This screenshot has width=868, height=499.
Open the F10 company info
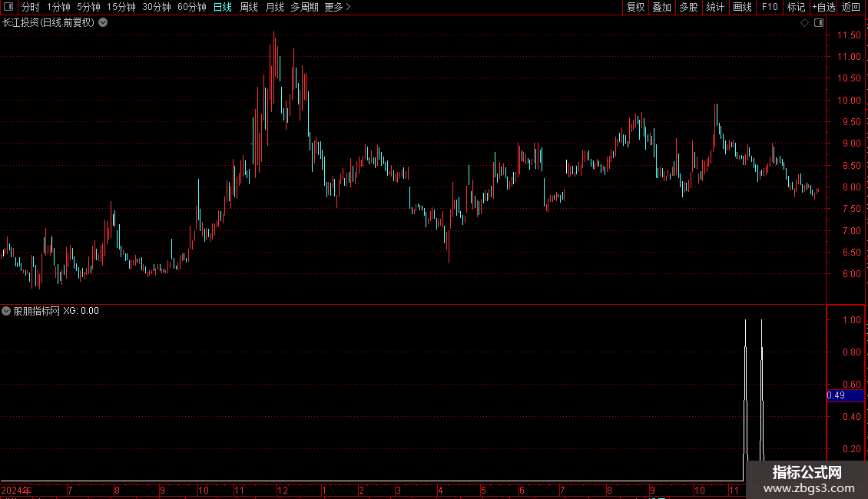(x=770, y=7)
